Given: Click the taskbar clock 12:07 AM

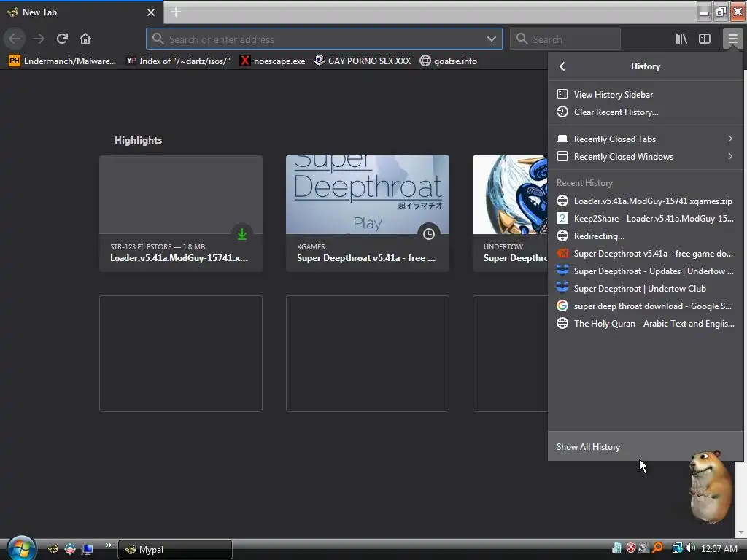Looking at the screenshot, I should pyautogui.click(x=719, y=549).
